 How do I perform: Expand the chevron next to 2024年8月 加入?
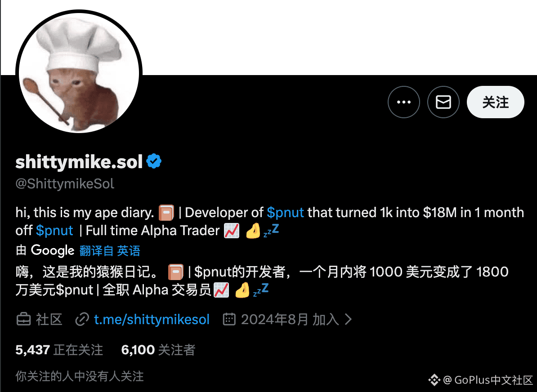pos(348,319)
